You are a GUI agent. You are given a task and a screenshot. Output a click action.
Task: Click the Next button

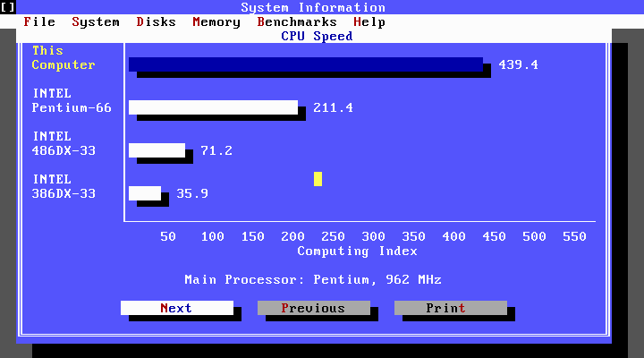coord(177,308)
